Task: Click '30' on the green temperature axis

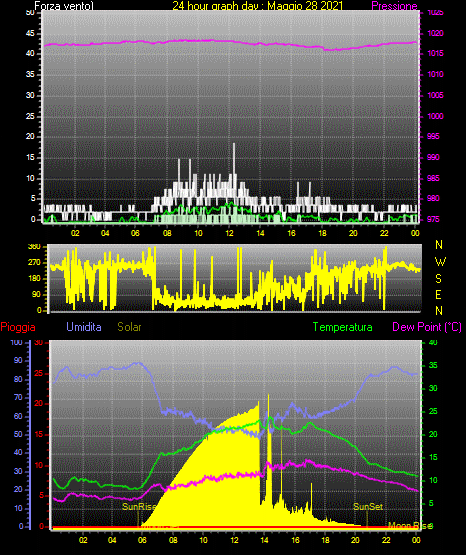Action: 433,388
